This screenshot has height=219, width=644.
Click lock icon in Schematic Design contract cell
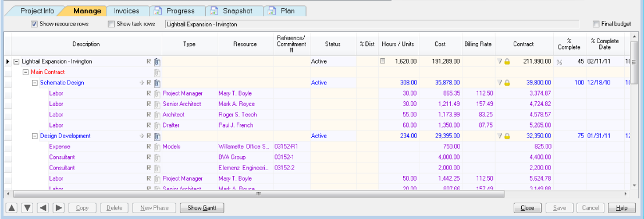(507, 83)
